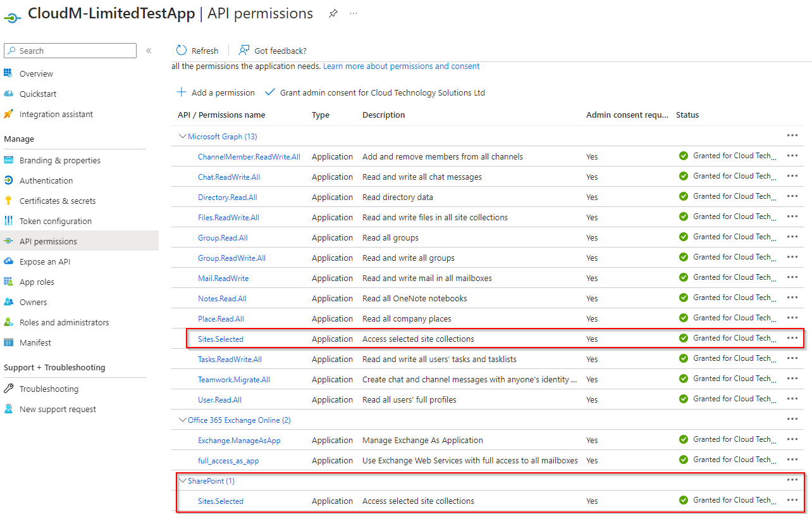Open the Tasks.ReadWrite.All permission link
This screenshot has height=514, width=812.
pyautogui.click(x=230, y=359)
